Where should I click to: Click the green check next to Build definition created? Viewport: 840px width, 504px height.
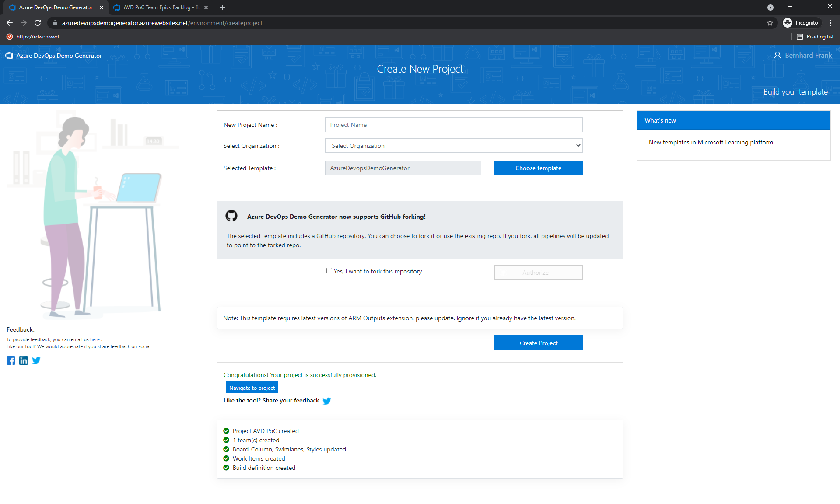tap(226, 468)
